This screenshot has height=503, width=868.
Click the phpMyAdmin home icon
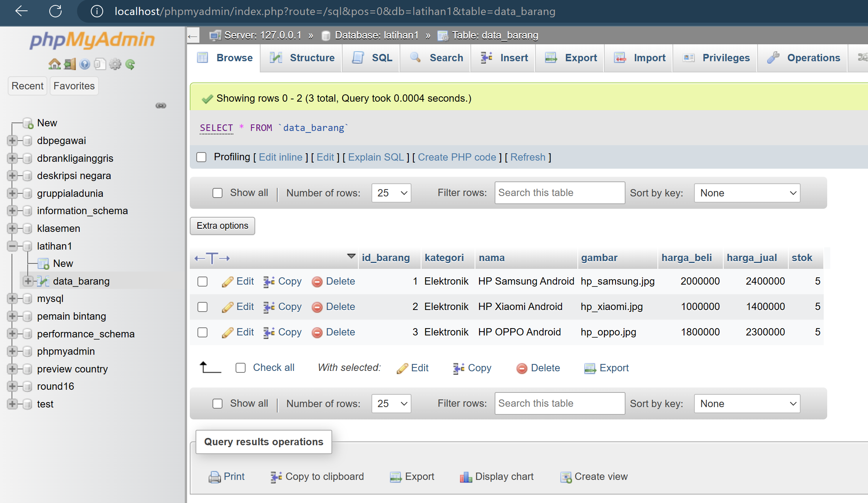(54, 64)
